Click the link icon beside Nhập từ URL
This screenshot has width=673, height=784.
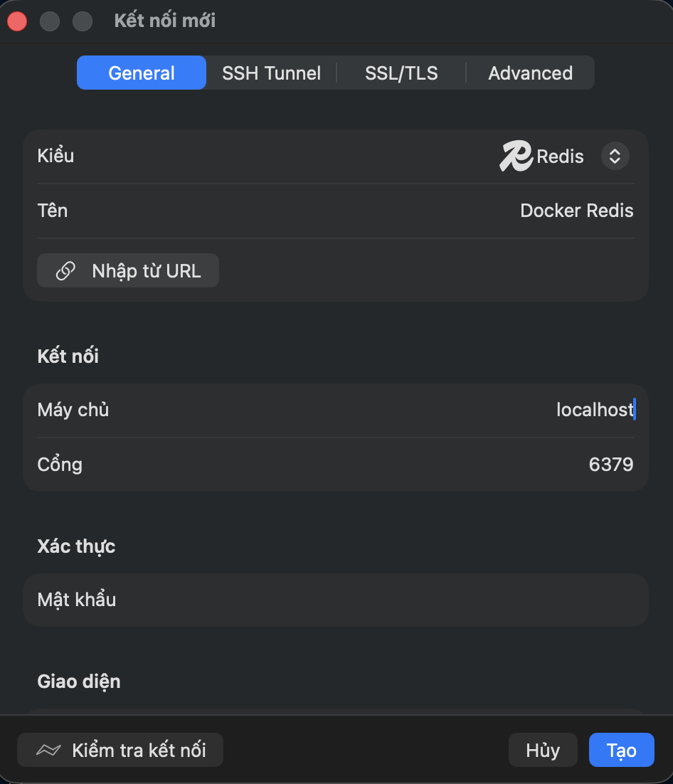coord(65,271)
